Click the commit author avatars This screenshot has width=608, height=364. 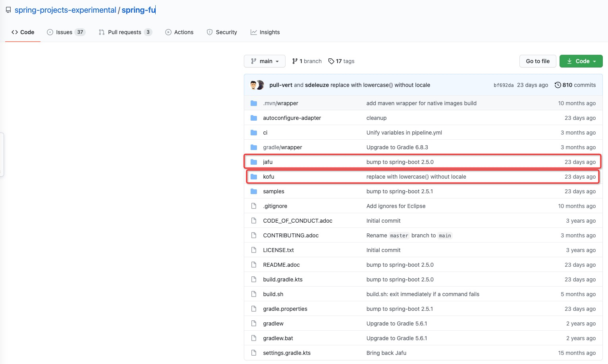(257, 85)
